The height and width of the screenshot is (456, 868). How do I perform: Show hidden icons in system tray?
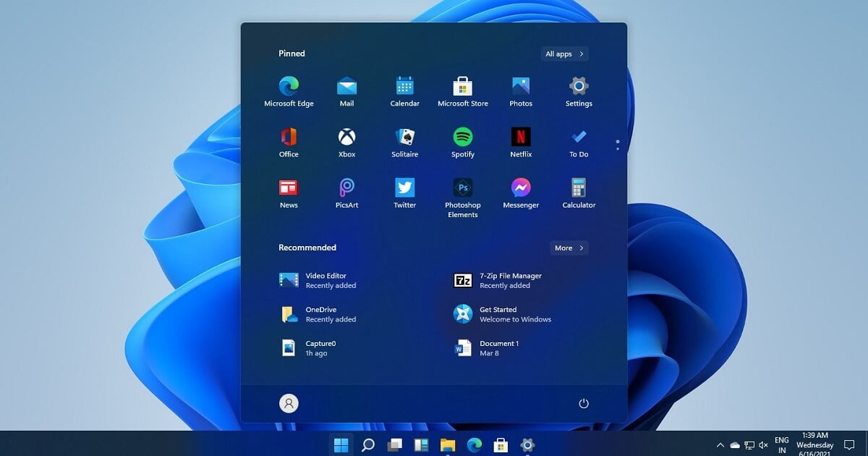(720, 444)
